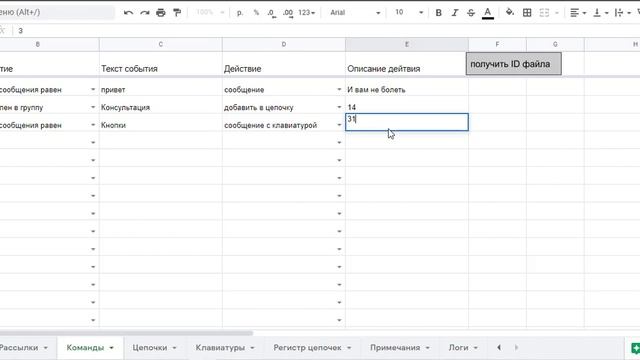
Task: Open the text wrapping menu
Action: point(622,13)
